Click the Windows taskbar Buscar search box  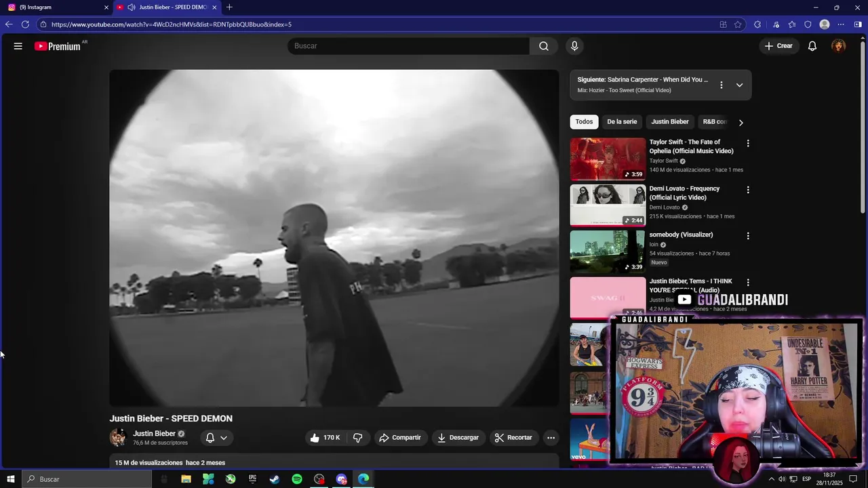coord(87,479)
